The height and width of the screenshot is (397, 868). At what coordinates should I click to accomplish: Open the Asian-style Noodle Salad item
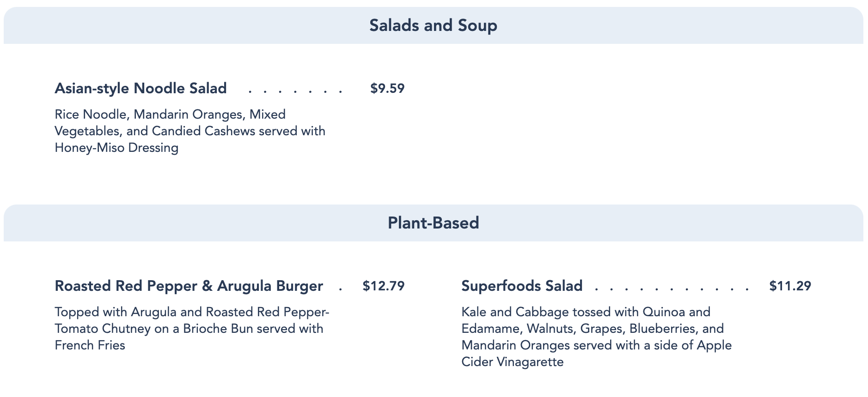(x=141, y=88)
